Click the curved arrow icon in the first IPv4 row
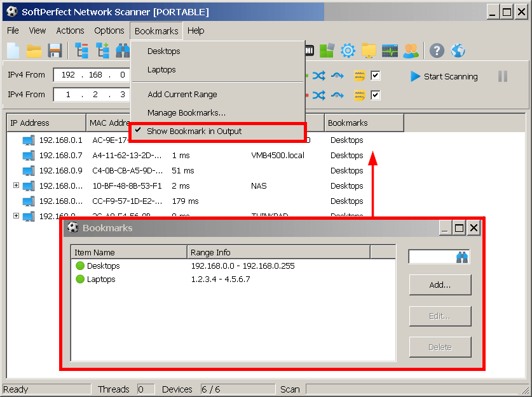The image size is (532, 397). coord(338,76)
